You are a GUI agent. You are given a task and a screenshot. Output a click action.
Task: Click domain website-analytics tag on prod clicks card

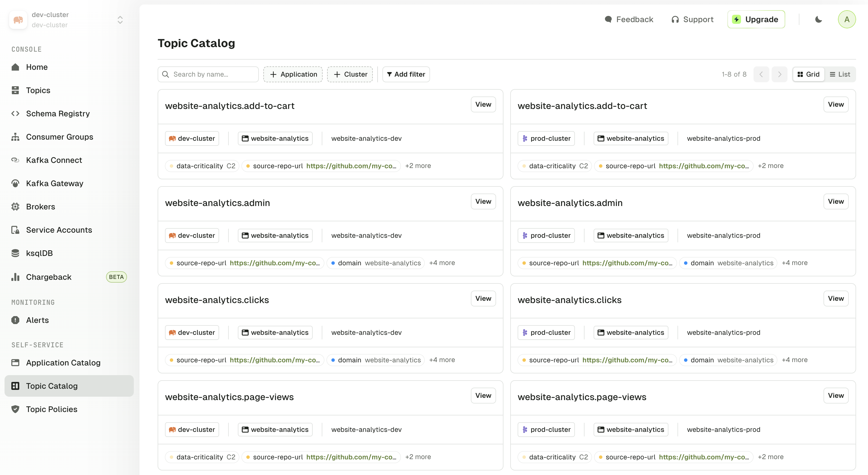tap(728, 360)
